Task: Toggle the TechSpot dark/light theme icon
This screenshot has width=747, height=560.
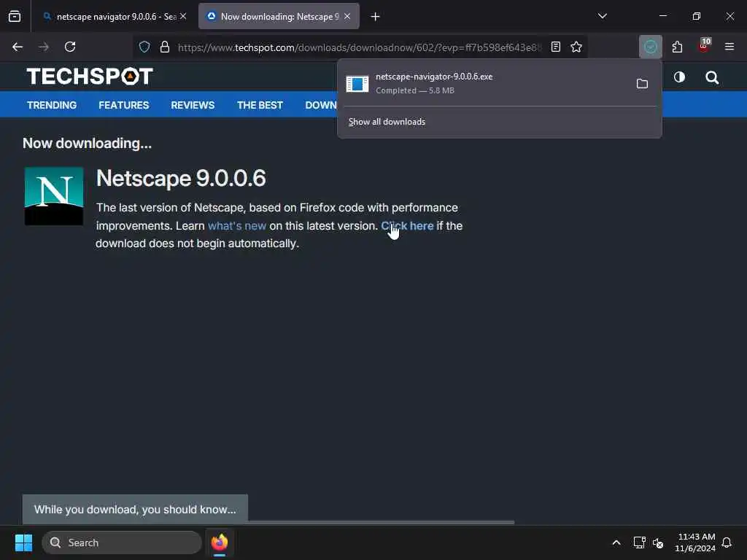Action: coord(679,77)
